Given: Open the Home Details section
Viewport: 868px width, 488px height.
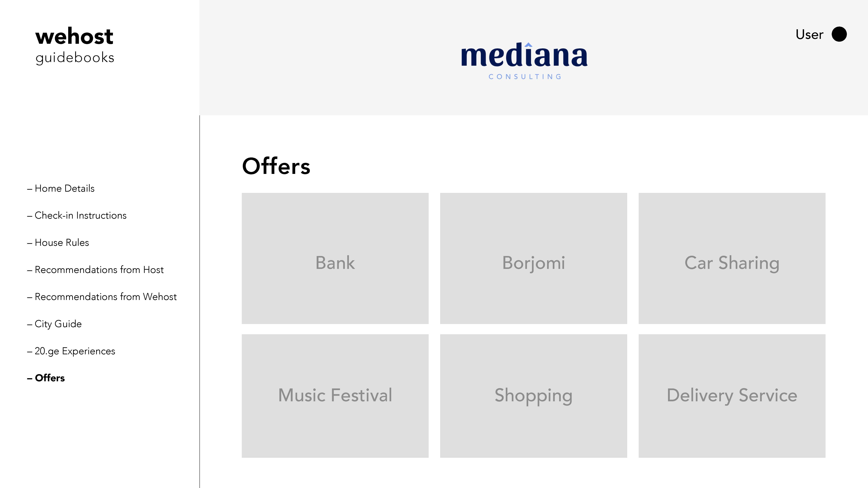Looking at the screenshot, I should pos(64,189).
